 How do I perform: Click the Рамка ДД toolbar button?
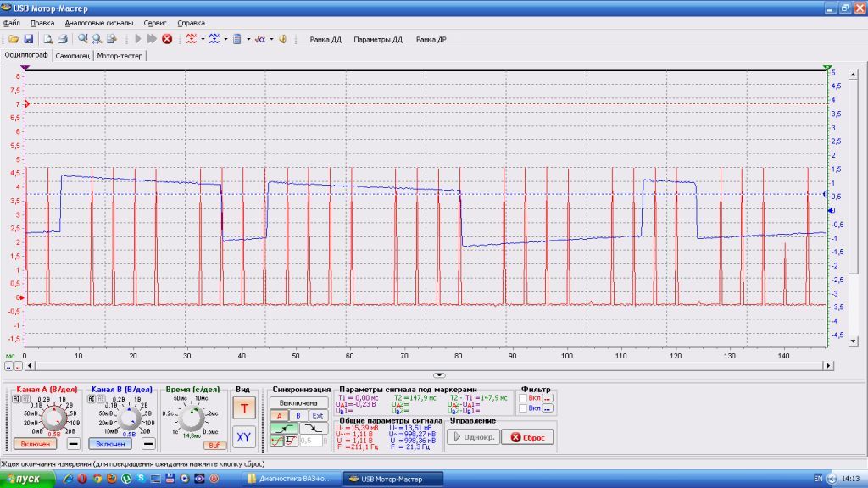point(325,39)
